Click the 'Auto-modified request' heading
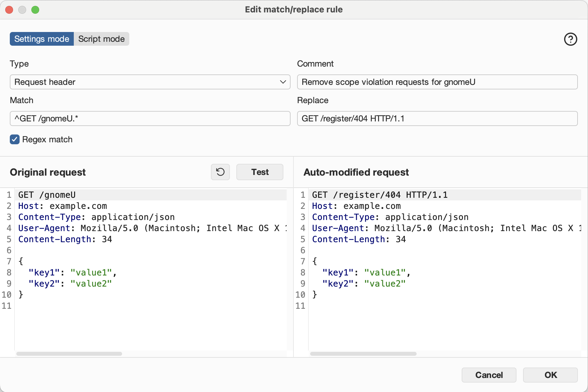Image resolution: width=588 pixels, height=392 pixels. coord(356,172)
